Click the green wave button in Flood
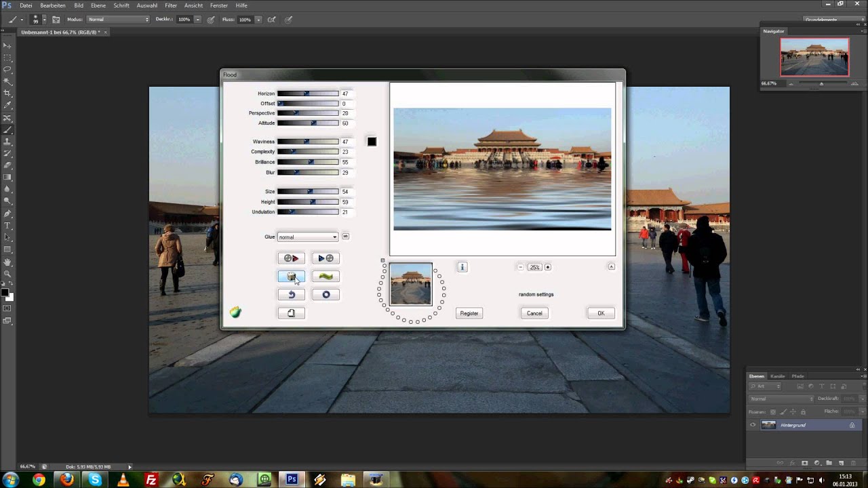This screenshot has height=488, width=868. click(x=325, y=277)
